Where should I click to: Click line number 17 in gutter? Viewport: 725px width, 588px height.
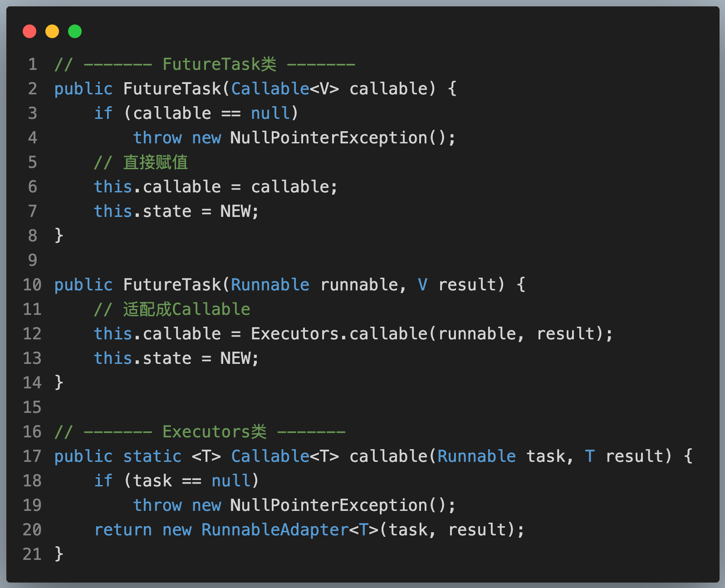32,456
